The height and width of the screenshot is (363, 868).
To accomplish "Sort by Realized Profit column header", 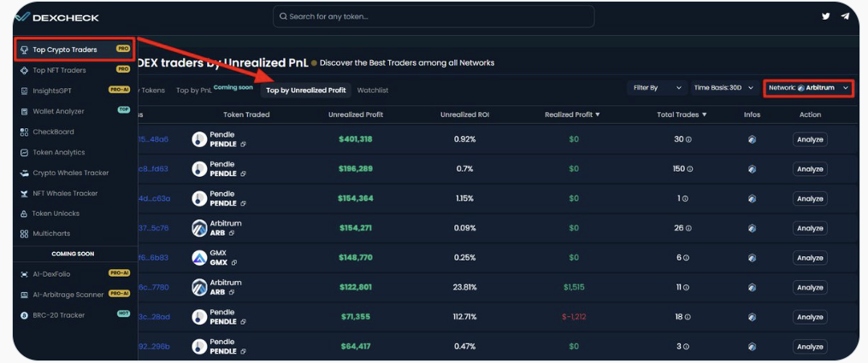I will 572,114.
